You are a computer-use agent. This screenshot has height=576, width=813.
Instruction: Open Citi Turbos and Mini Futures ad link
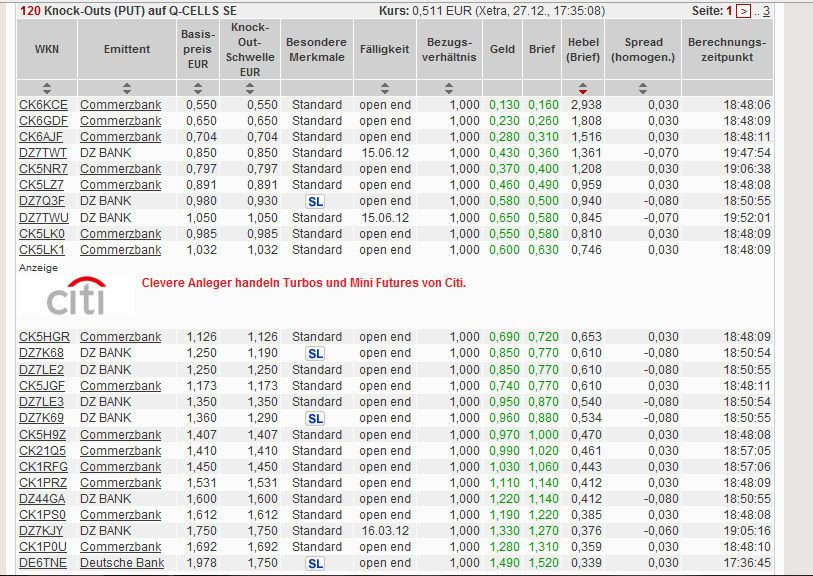coord(304,283)
